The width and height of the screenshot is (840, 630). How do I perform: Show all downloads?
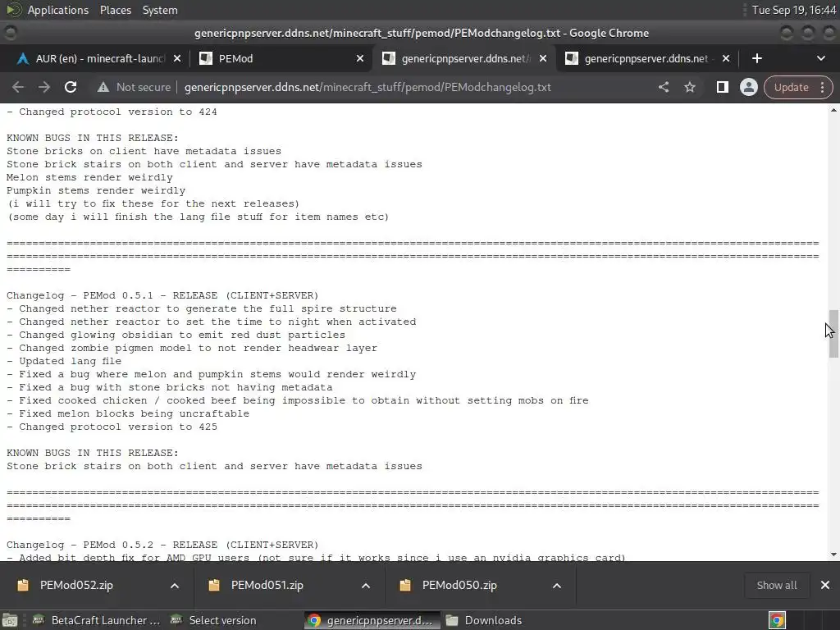(776, 585)
